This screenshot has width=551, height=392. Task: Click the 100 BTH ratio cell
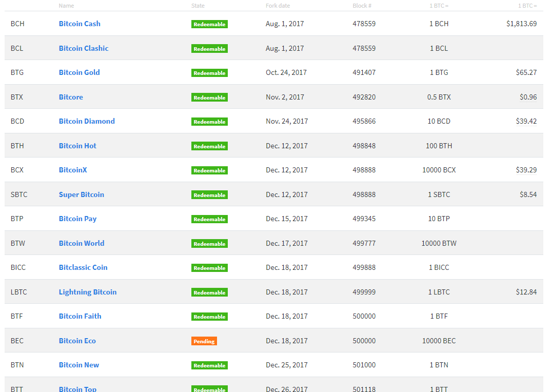tap(439, 146)
